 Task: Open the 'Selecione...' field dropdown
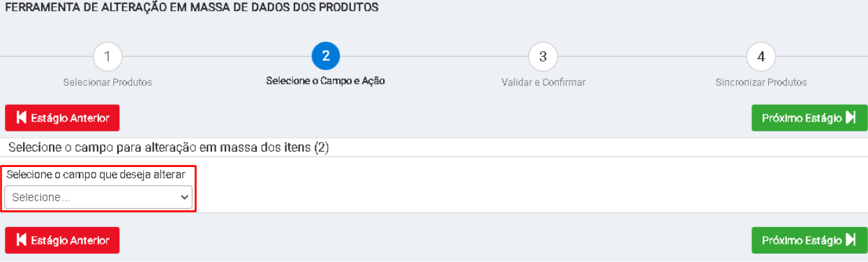(x=98, y=197)
